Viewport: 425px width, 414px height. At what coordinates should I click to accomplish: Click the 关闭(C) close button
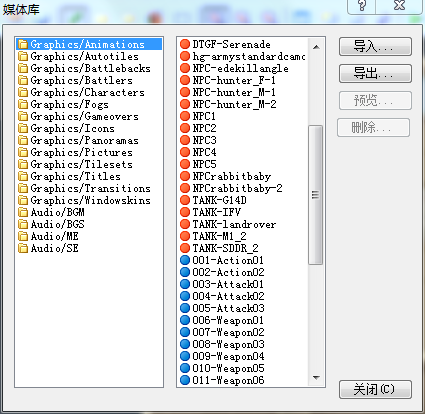(x=375, y=389)
